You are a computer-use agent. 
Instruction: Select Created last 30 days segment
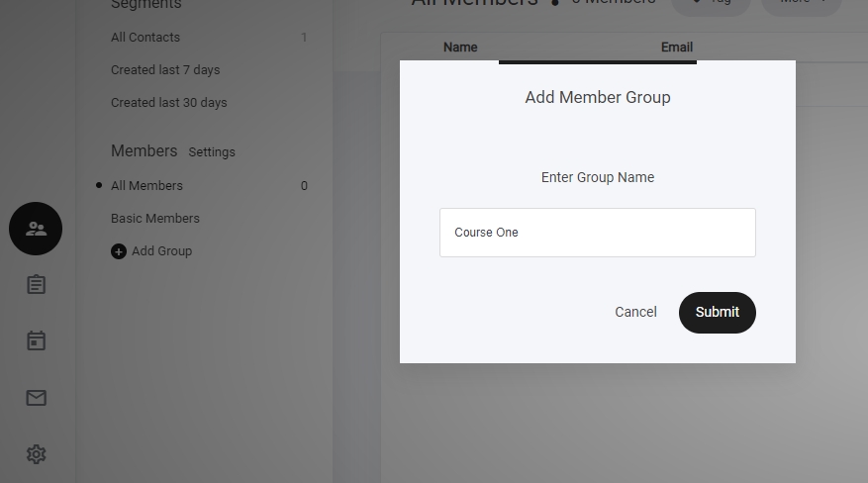tap(169, 103)
